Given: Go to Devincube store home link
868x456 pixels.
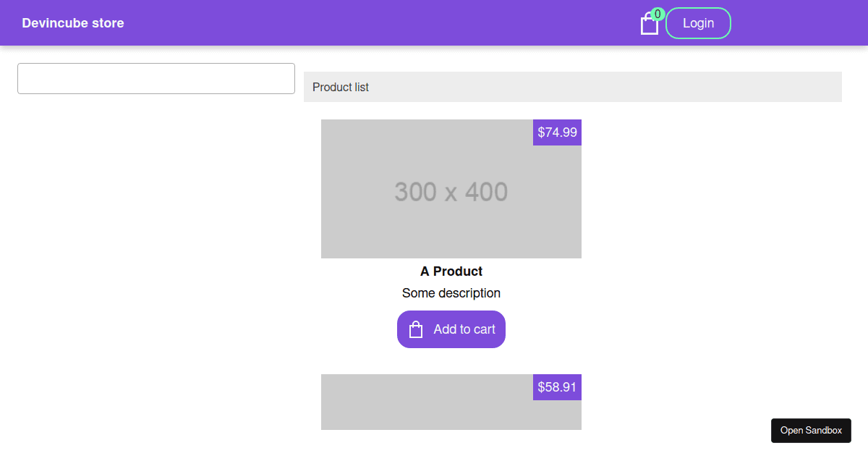Looking at the screenshot, I should pos(73,23).
